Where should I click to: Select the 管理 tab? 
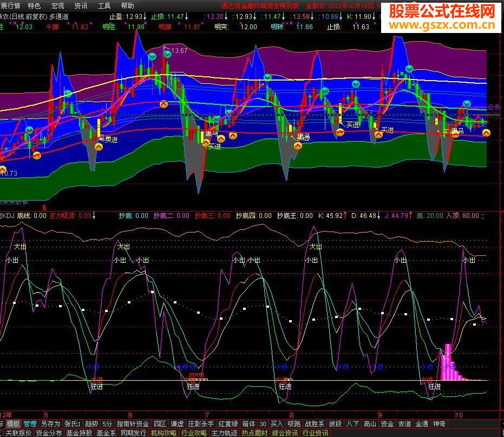(30, 424)
